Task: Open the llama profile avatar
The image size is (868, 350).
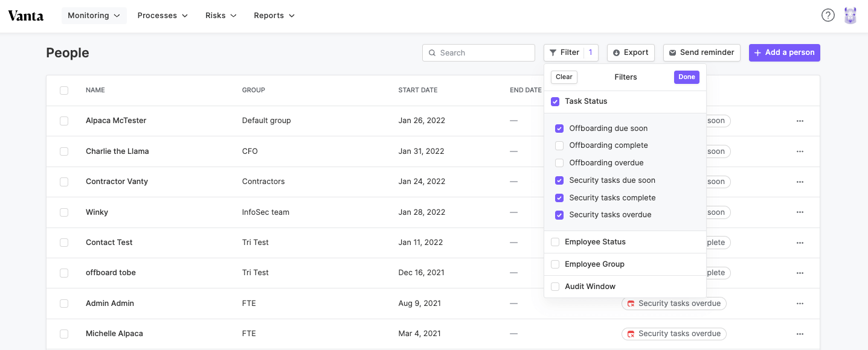Action: point(850,16)
